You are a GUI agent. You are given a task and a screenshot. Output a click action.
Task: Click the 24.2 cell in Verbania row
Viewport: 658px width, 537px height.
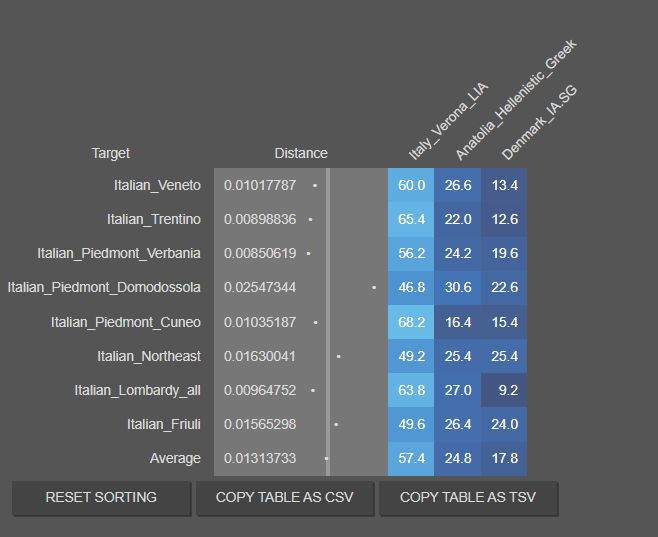click(458, 253)
